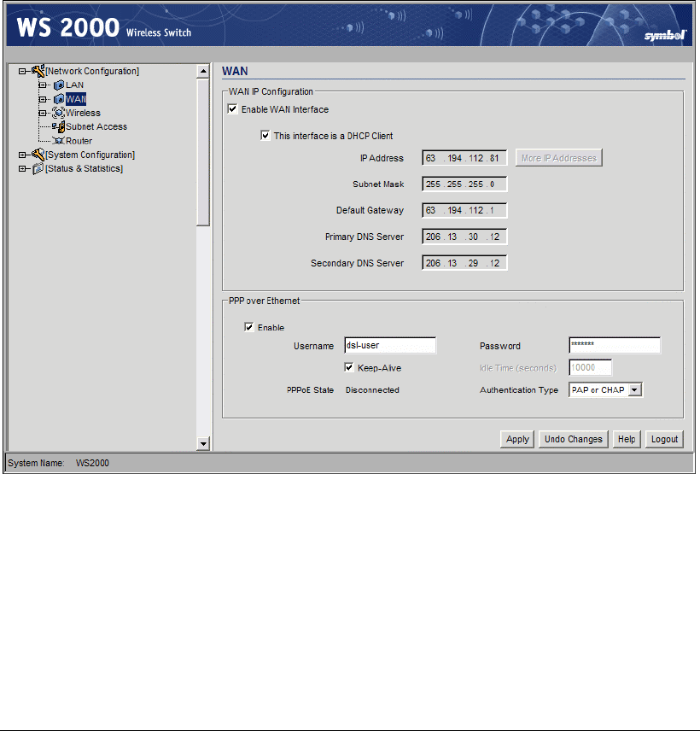The image size is (700, 731).
Task: Click the Status & Statistics icon
Action: point(38,168)
